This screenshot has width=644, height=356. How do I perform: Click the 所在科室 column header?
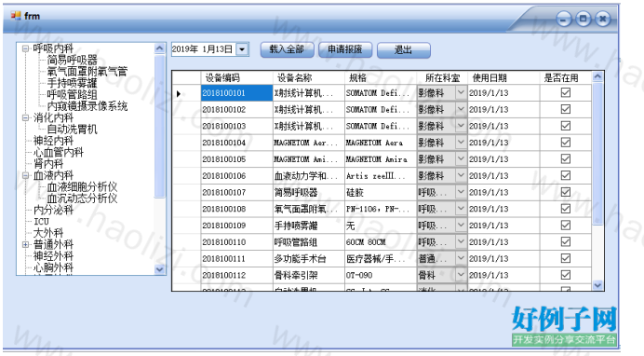(442, 77)
